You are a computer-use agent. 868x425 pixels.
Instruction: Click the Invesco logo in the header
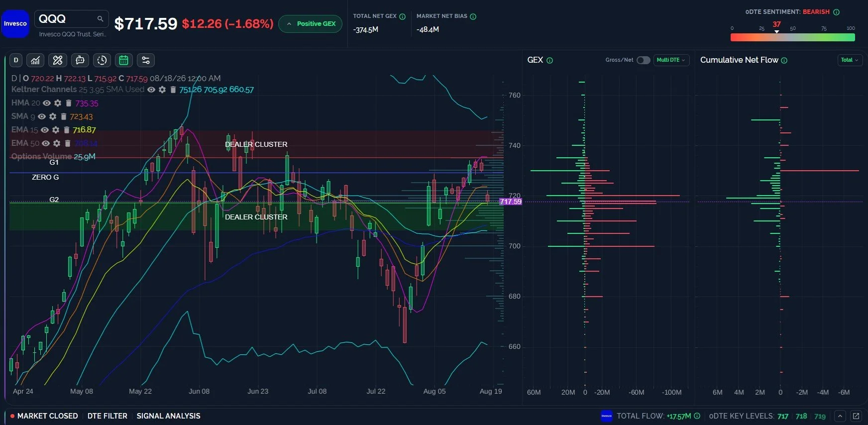coord(15,23)
